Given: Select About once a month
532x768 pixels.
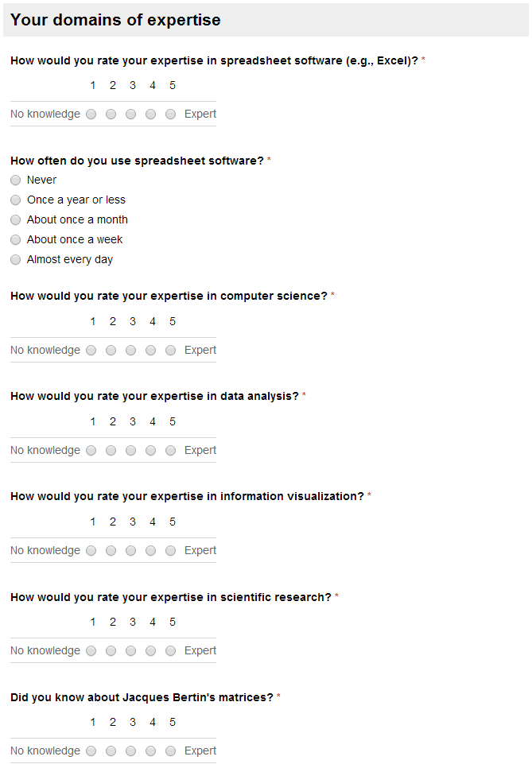Looking at the screenshot, I should (x=16, y=220).
